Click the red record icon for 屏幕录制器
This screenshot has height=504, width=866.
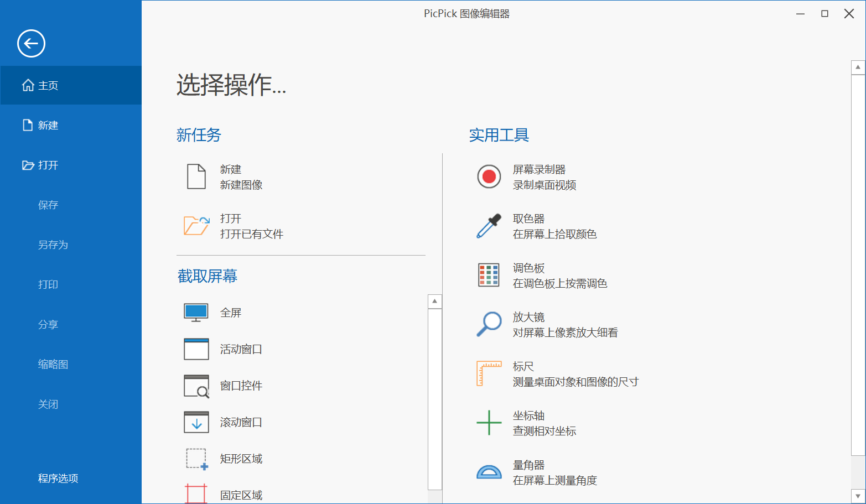[489, 176]
